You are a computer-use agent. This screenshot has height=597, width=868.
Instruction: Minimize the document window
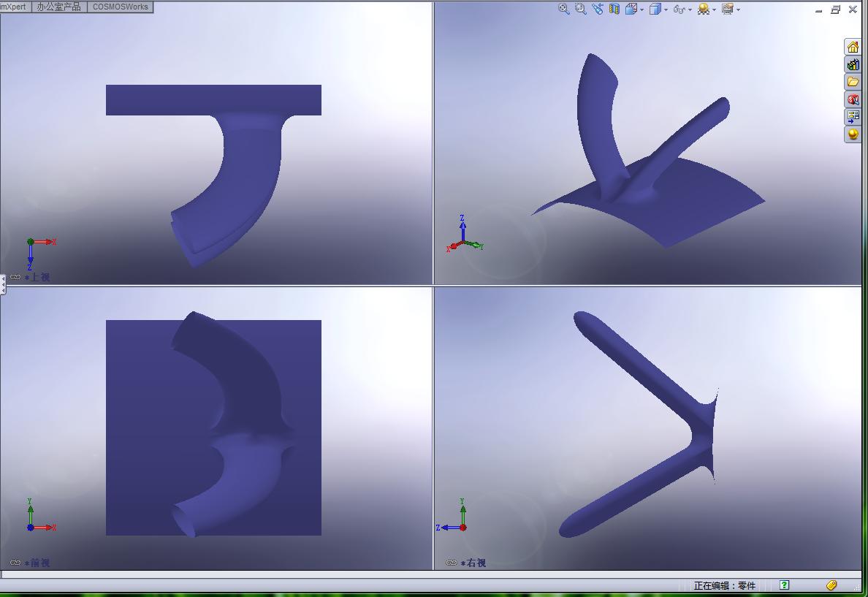tap(819, 9)
